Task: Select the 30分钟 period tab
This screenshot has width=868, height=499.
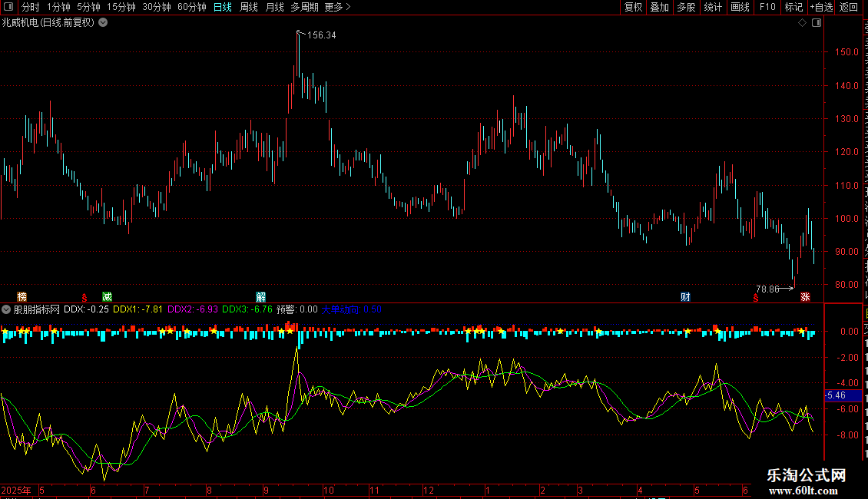Action: pos(156,7)
